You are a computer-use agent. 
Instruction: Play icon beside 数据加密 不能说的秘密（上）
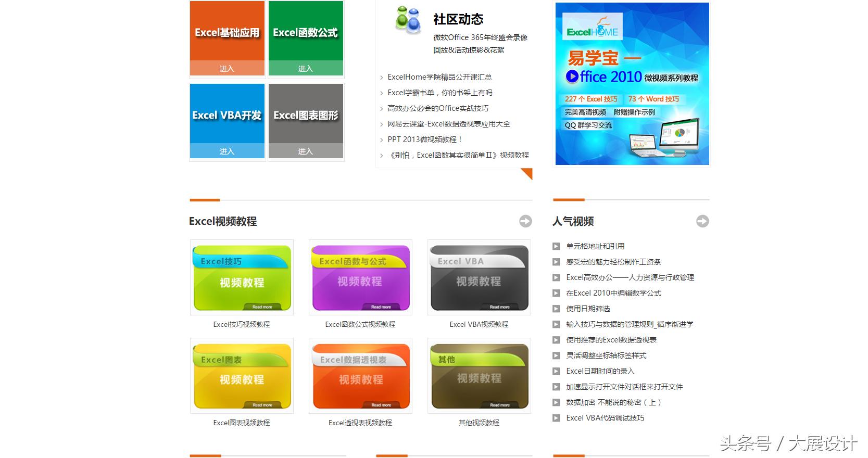[x=556, y=402]
